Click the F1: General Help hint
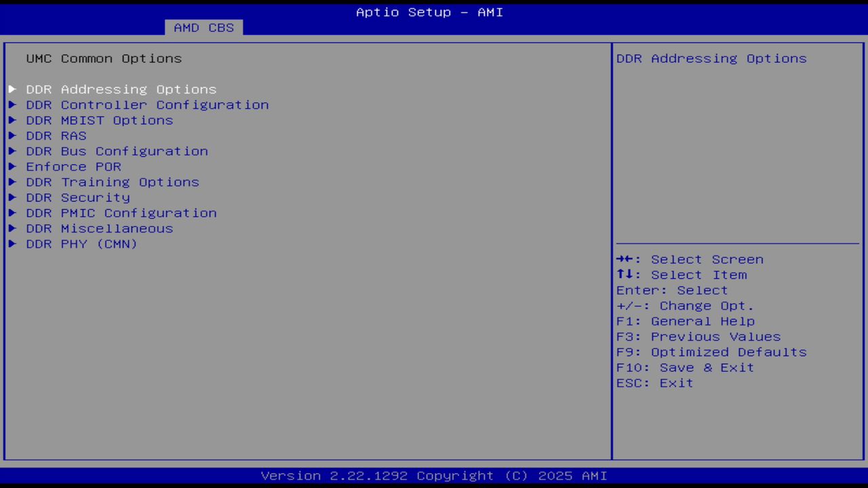Viewport: 868px width, 488px height. coord(686,321)
